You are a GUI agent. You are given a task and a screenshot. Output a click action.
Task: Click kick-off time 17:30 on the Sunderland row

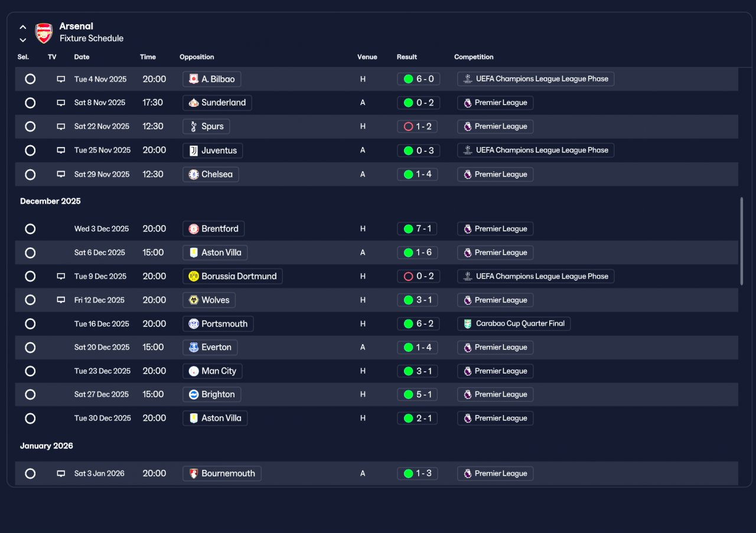(x=152, y=103)
